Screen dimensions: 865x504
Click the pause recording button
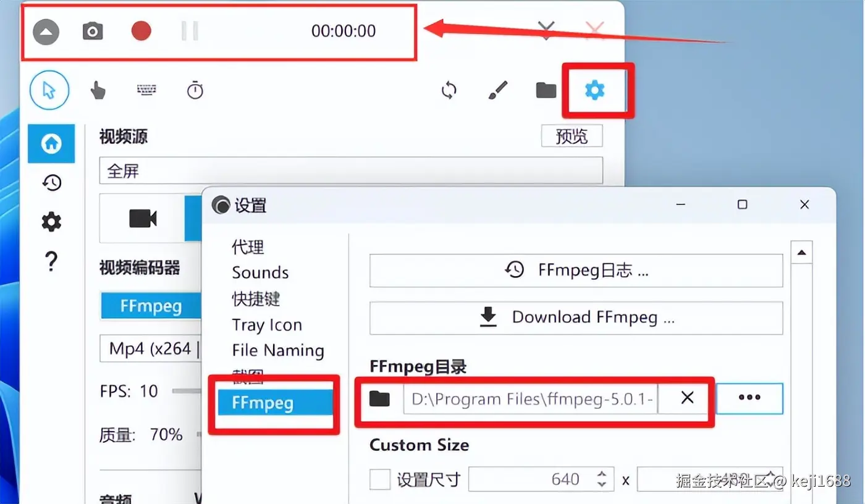tap(190, 31)
